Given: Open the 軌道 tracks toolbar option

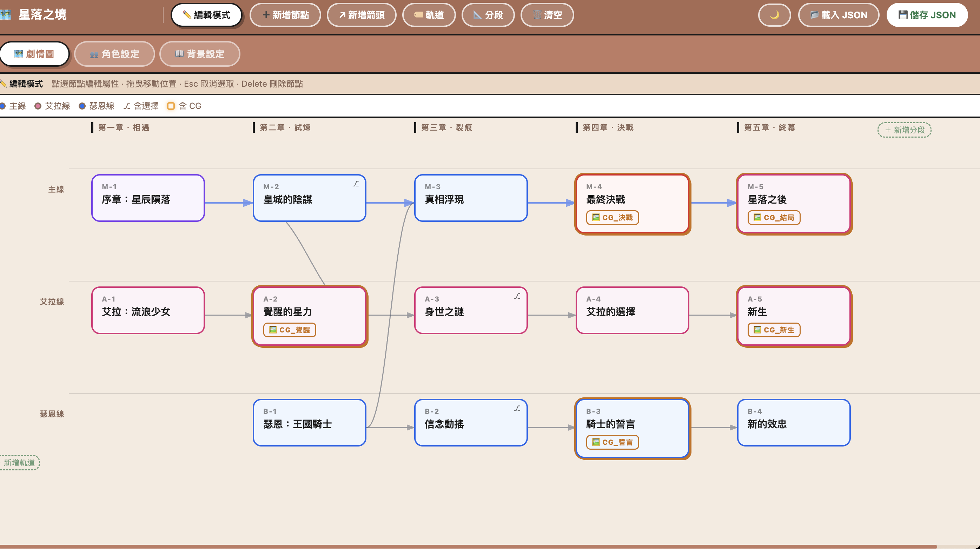Looking at the screenshot, I should pyautogui.click(x=429, y=15).
